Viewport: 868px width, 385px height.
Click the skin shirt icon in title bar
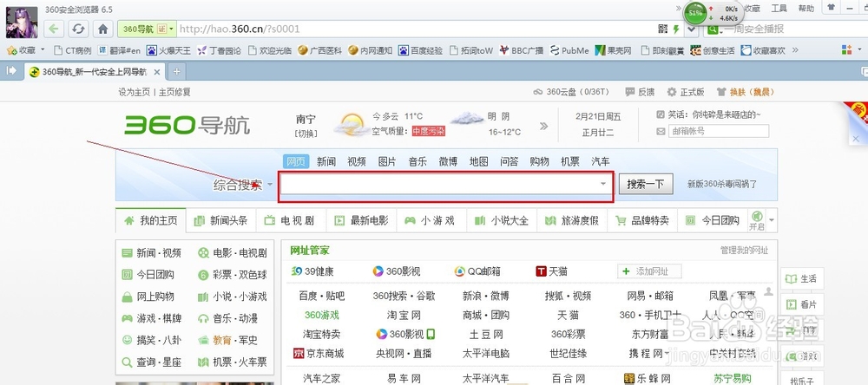click(x=831, y=8)
